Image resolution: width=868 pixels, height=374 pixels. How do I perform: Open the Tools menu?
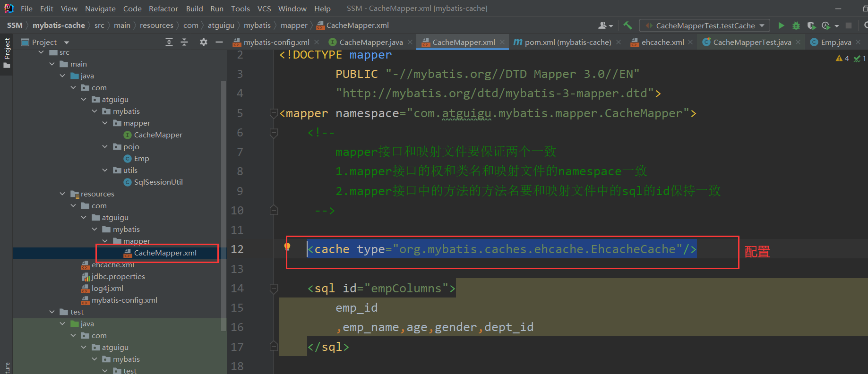click(240, 8)
